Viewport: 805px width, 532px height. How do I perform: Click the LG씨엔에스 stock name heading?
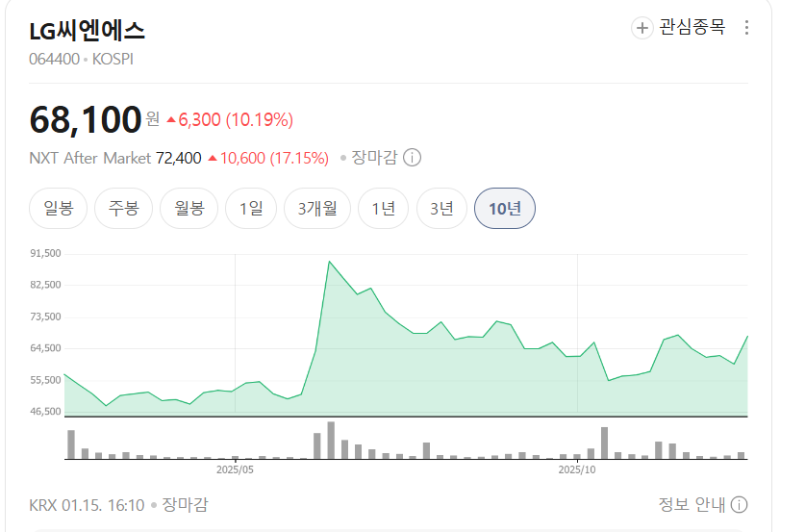[88, 31]
